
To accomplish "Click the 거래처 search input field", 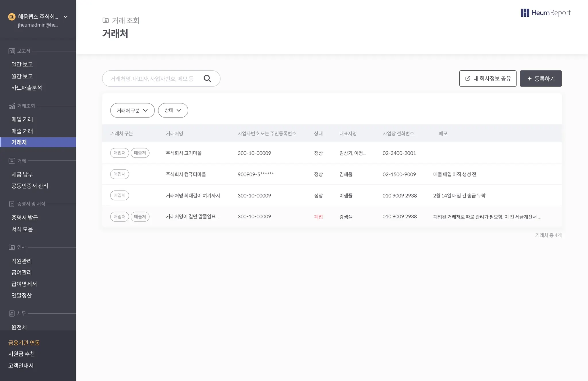I will coord(152,78).
